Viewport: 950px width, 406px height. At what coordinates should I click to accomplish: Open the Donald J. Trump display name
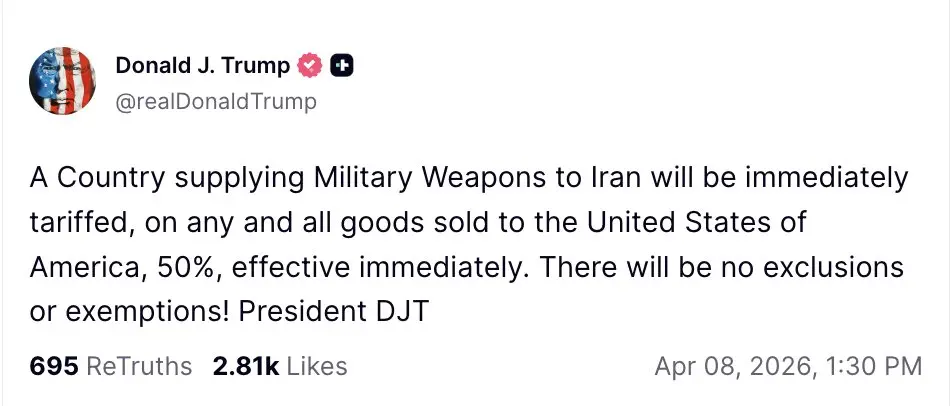point(203,67)
